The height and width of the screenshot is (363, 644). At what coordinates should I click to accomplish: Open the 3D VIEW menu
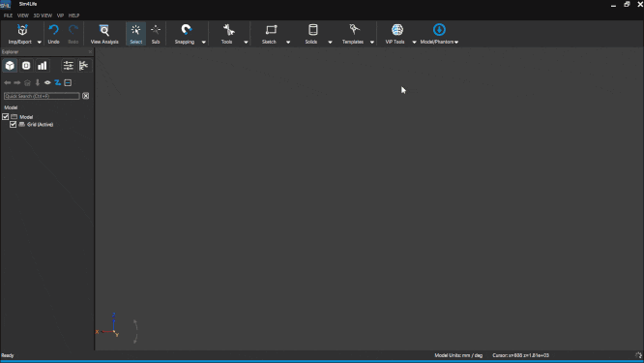pyautogui.click(x=43, y=15)
